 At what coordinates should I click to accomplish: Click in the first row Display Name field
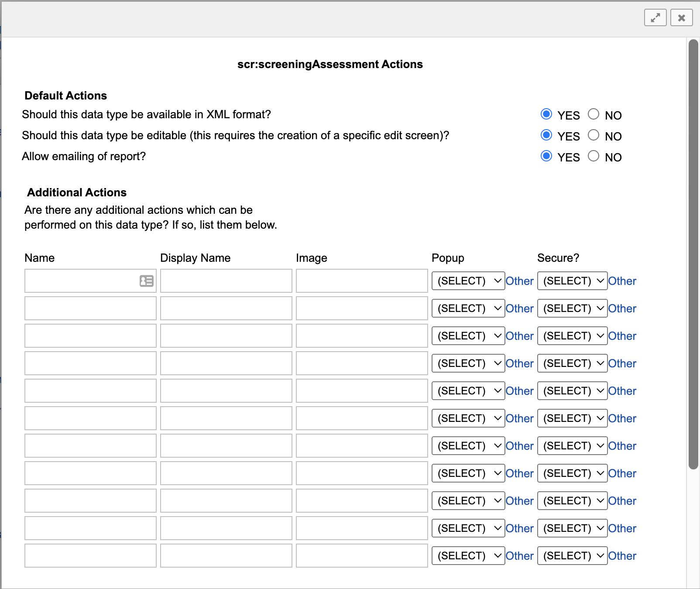[x=226, y=281]
